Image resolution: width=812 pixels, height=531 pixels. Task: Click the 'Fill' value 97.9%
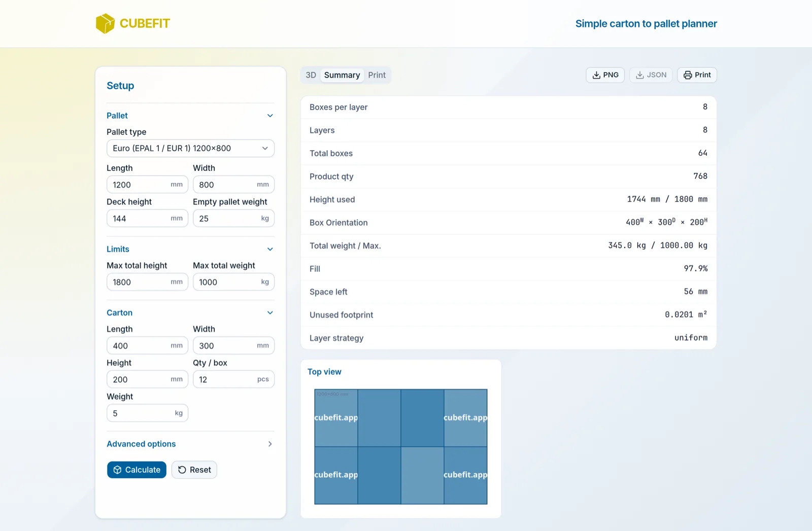[x=696, y=268]
